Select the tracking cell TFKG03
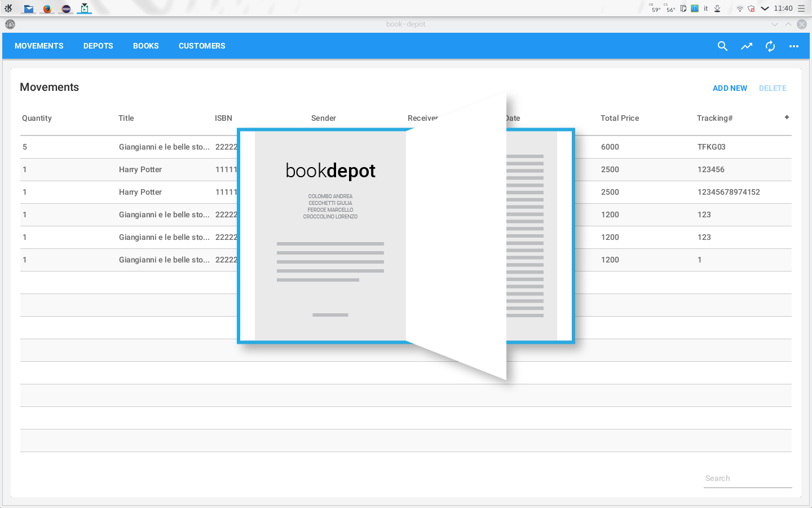Image resolution: width=812 pixels, height=508 pixels. 712,147
